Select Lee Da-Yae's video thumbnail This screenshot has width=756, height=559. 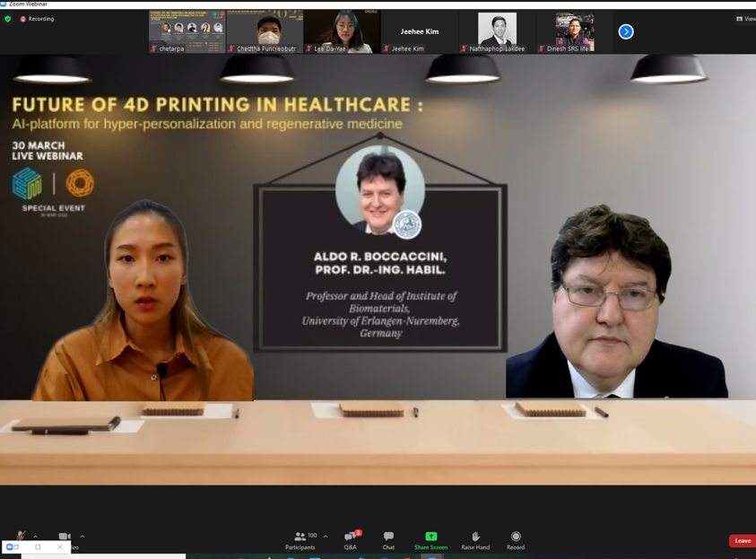coord(342,32)
